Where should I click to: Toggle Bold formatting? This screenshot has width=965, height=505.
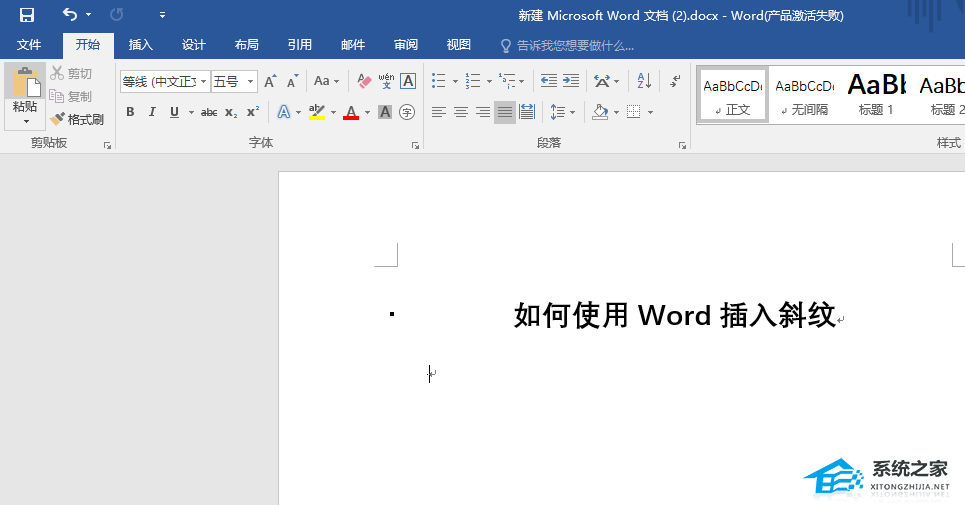[130, 112]
